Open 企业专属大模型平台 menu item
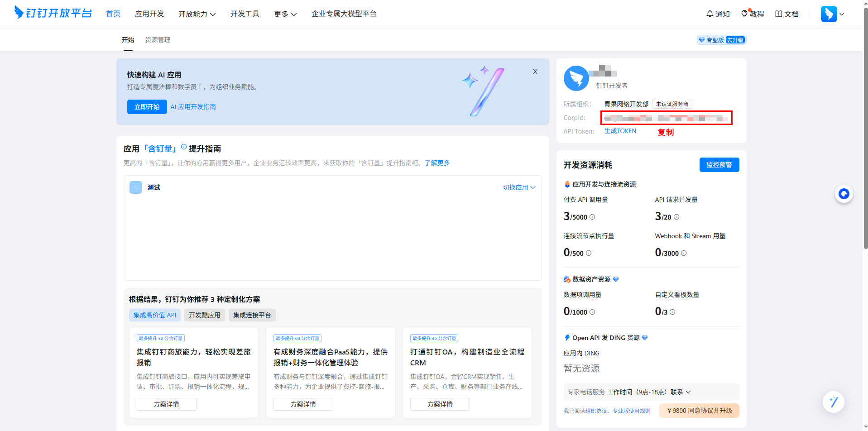 [x=344, y=14]
